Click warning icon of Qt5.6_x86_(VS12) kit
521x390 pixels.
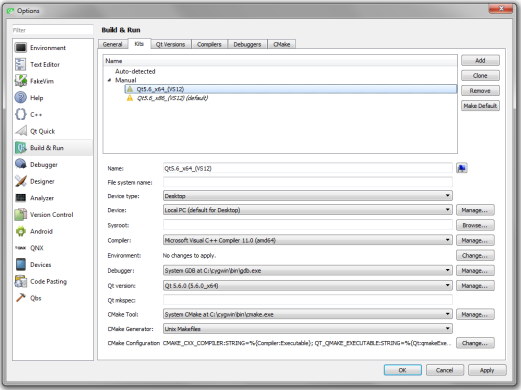point(130,98)
